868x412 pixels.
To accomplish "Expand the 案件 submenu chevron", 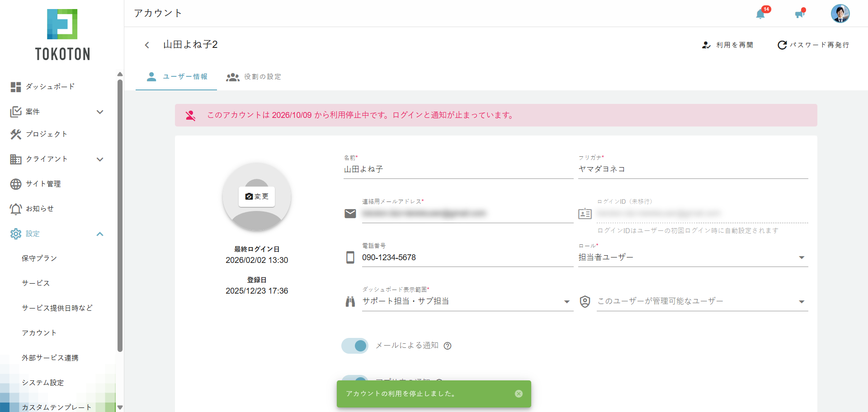I will tap(100, 112).
